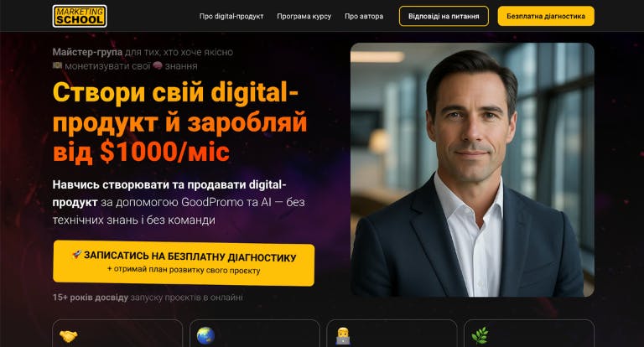Click the globe emoji card icon
Image resolution: width=644 pixels, height=347 pixels.
205,335
